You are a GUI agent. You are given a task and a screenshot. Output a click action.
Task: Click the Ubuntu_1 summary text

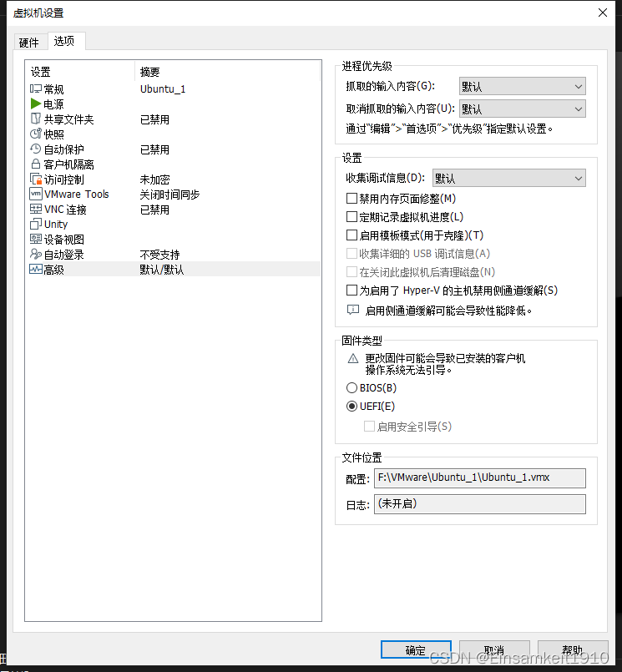click(x=163, y=88)
